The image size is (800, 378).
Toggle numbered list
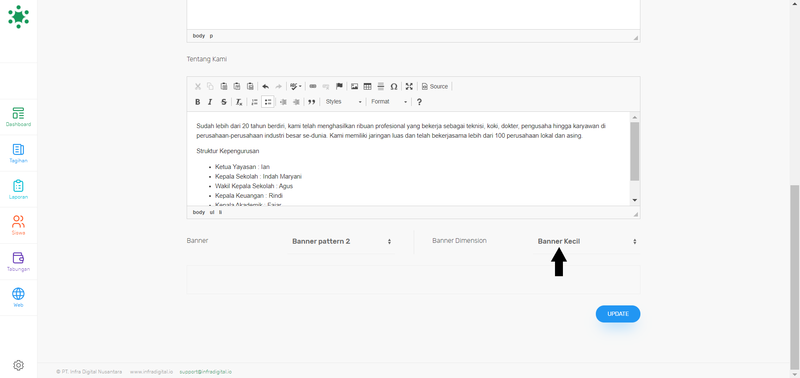coord(255,102)
